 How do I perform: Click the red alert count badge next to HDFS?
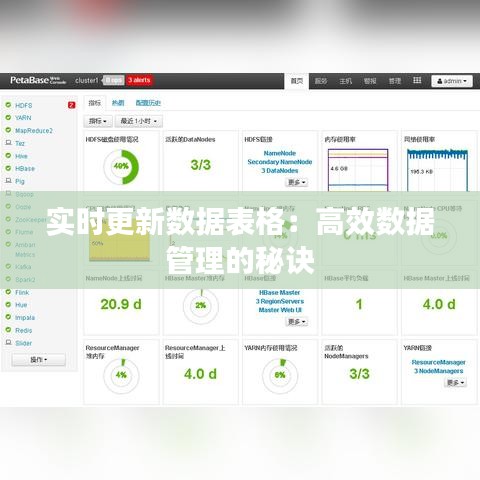coord(71,105)
